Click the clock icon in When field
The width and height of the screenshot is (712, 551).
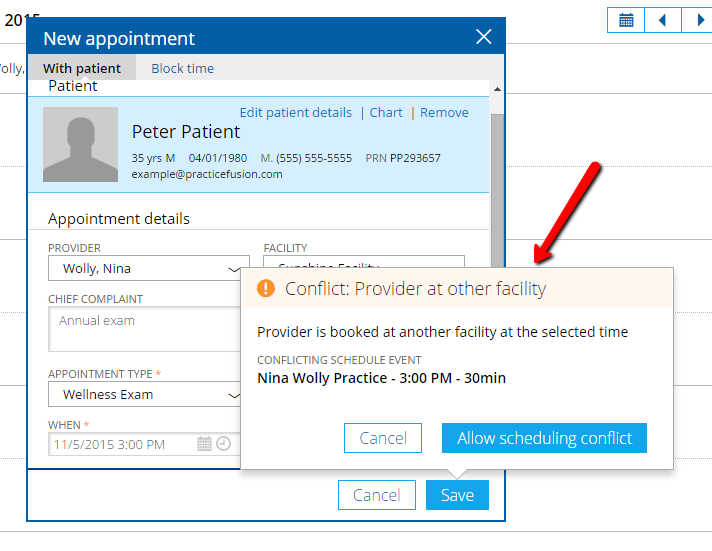(x=223, y=444)
